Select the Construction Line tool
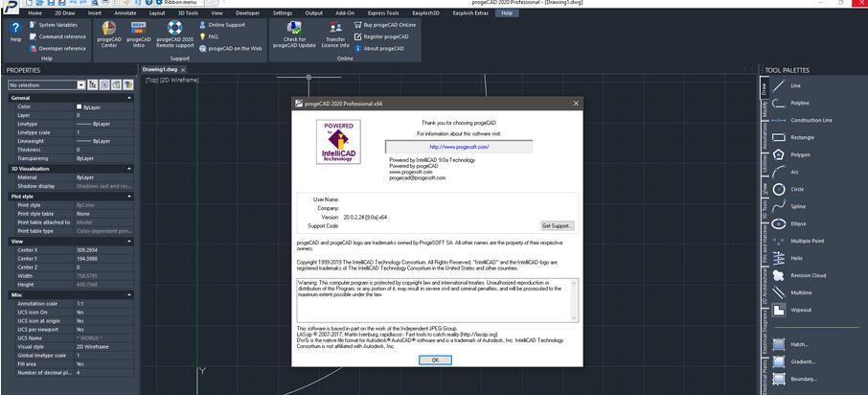Screen dimensions: 868x395 point(802,120)
